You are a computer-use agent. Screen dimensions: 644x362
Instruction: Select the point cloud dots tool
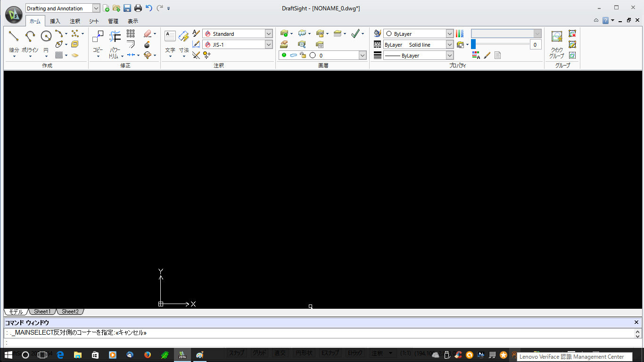(75, 33)
